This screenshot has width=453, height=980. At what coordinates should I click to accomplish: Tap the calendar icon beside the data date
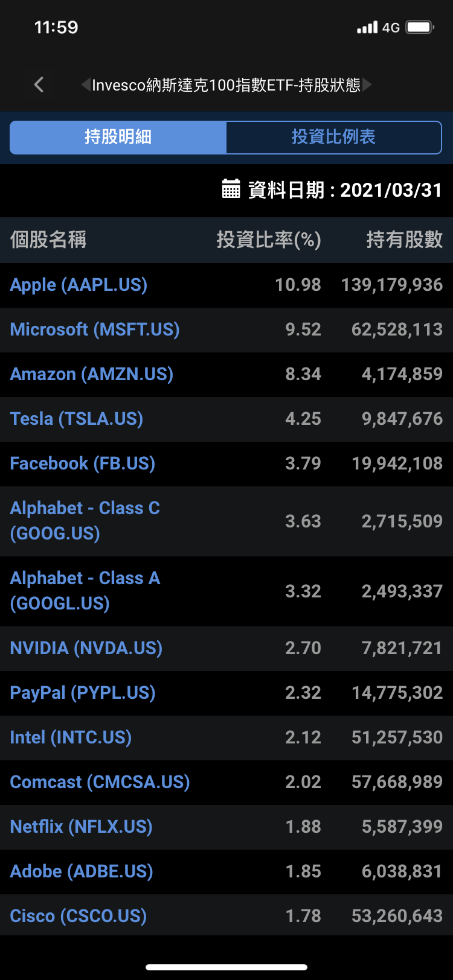(231, 189)
